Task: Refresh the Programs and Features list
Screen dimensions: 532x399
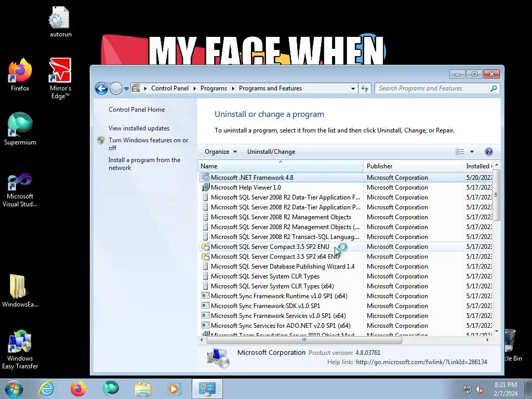Action: point(365,88)
